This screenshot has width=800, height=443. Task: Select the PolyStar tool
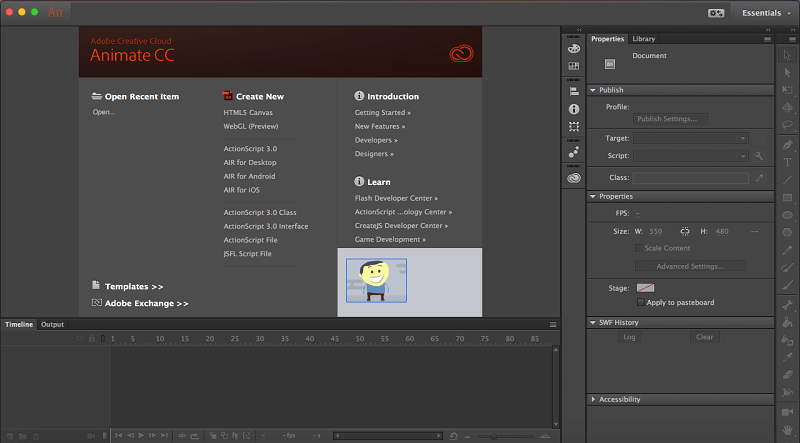787,232
